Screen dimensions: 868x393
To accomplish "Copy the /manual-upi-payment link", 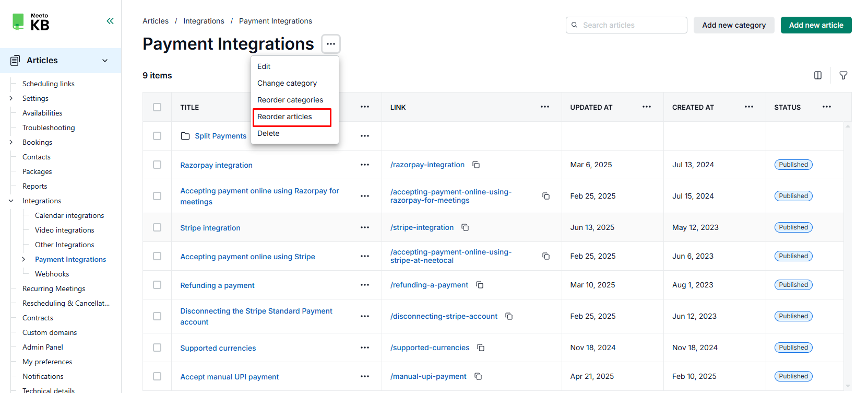I will [x=478, y=376].
